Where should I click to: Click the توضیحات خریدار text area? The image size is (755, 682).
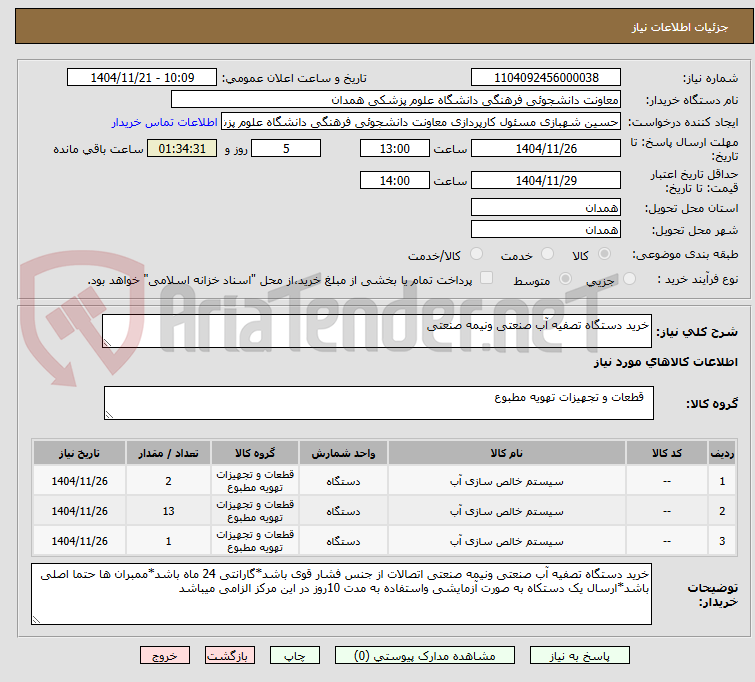[x=341, y=594]
